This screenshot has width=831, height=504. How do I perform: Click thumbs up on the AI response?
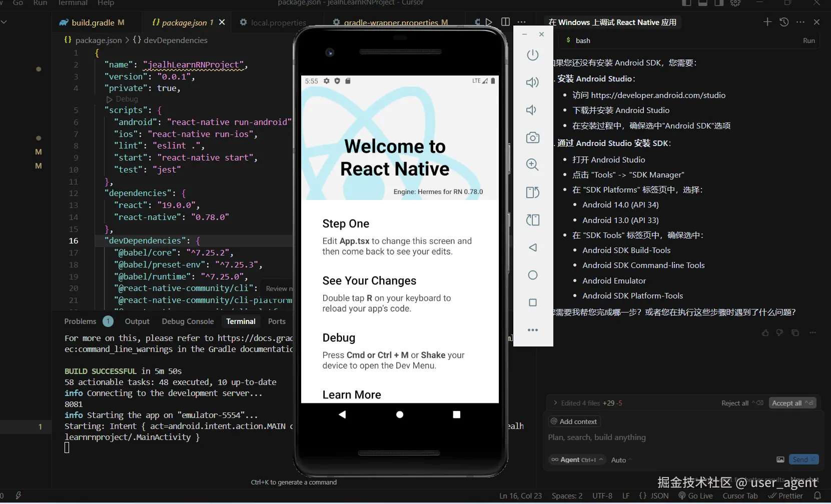tap(765, 332)
